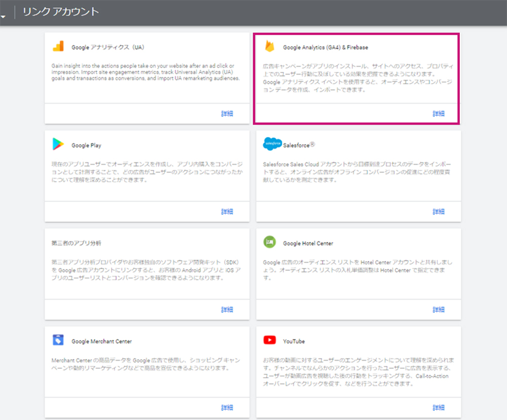This screenshot has height=420, width=507.
Task: Click the Salesforce card title text
Action: pyautogui.click(x=299, y=145)
